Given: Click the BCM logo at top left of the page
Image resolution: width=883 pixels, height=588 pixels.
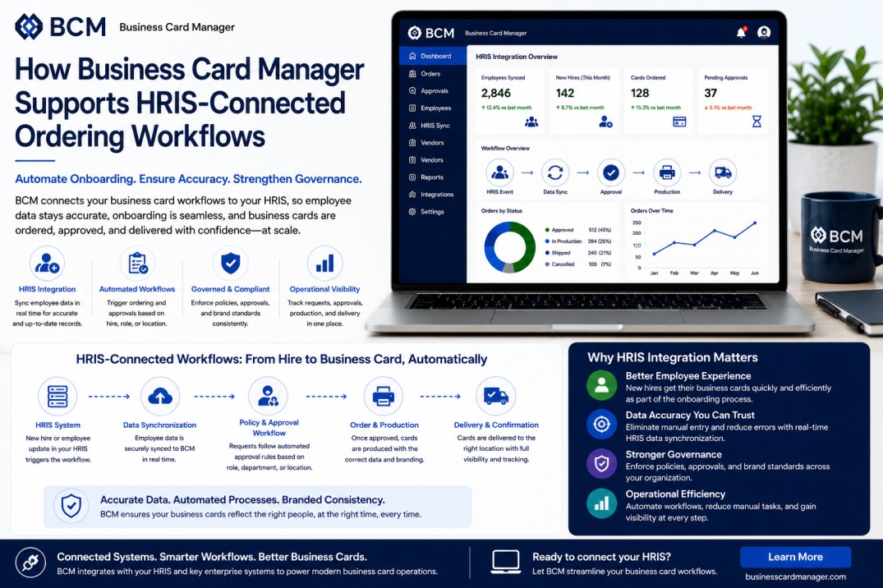Looking at the screenshot, I should [60, 26].
